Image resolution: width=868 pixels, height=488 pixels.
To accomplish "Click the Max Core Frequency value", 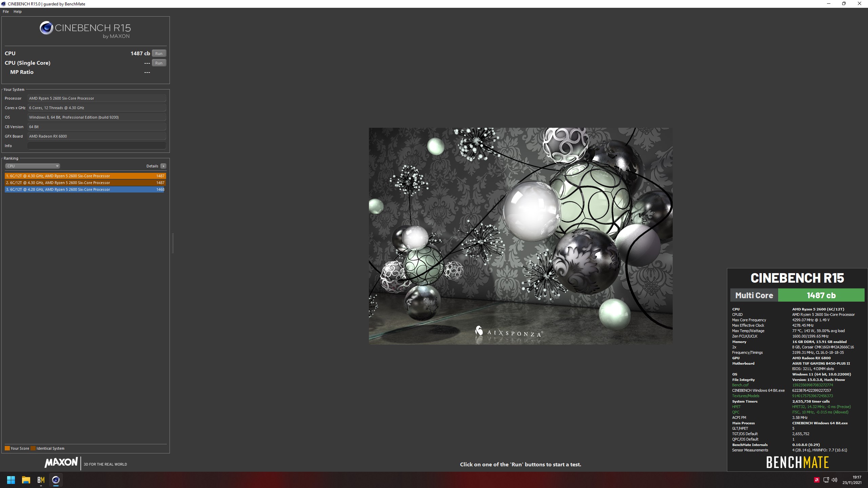I will 811,320.
